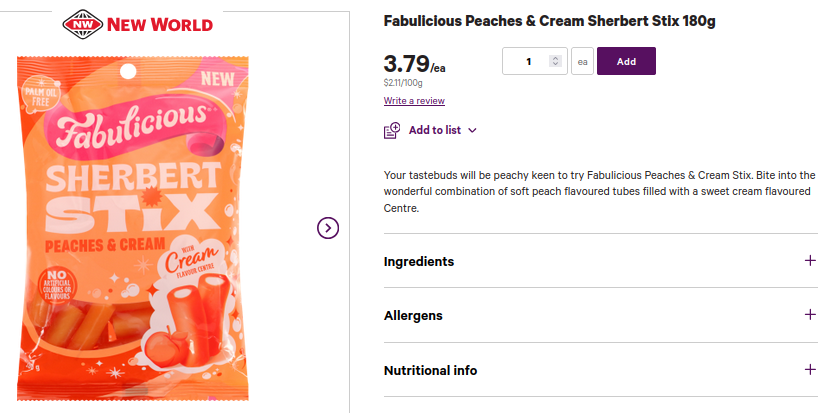Open the Add to list dropdown chevron
Screen dimensions: 835x413
[473, 130]
